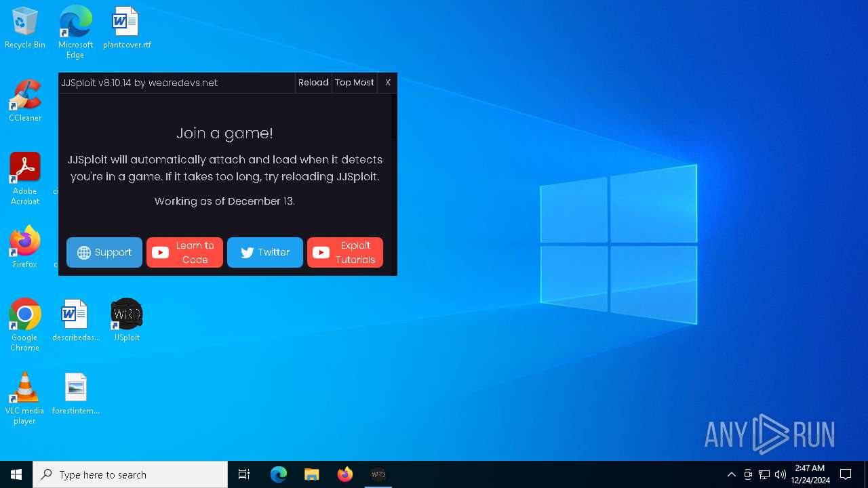Click the JJSploit icon on the taskbar
868x488 pixels.
tap(378, 474)
